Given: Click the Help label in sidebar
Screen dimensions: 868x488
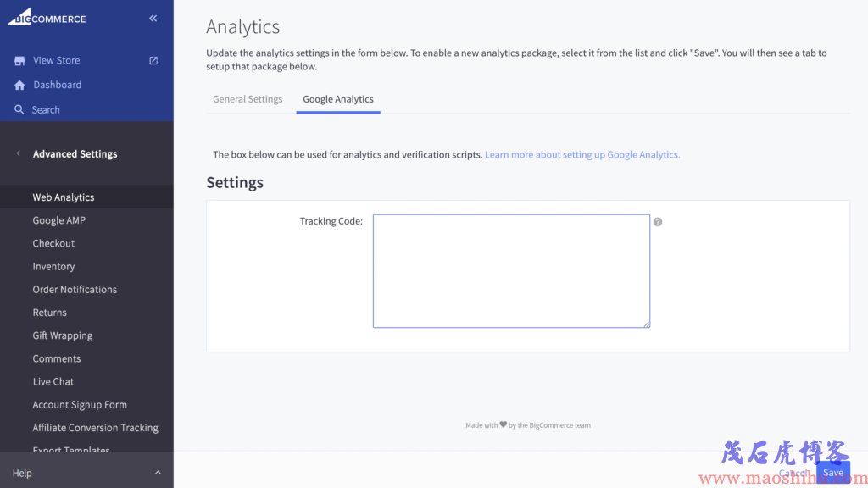Looking at the screenshot, I should click(x=22, y=473).
